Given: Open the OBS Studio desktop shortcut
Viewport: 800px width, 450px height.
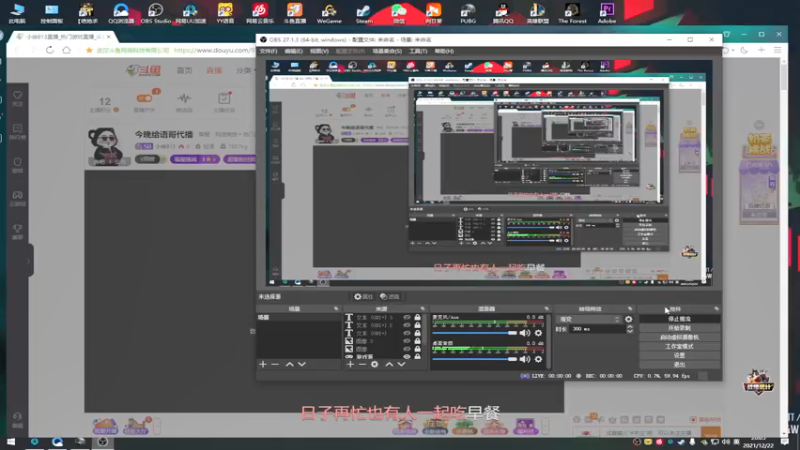Looking at the screenshot, I should [156, 13].
